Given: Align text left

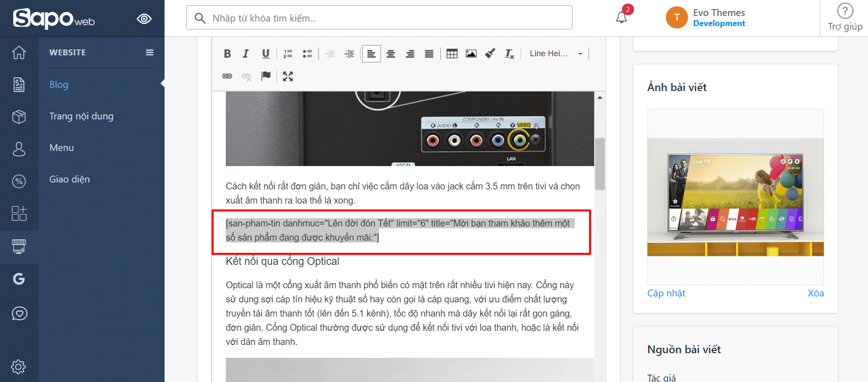Looking at the screenshot, I should tap(371, 54).
